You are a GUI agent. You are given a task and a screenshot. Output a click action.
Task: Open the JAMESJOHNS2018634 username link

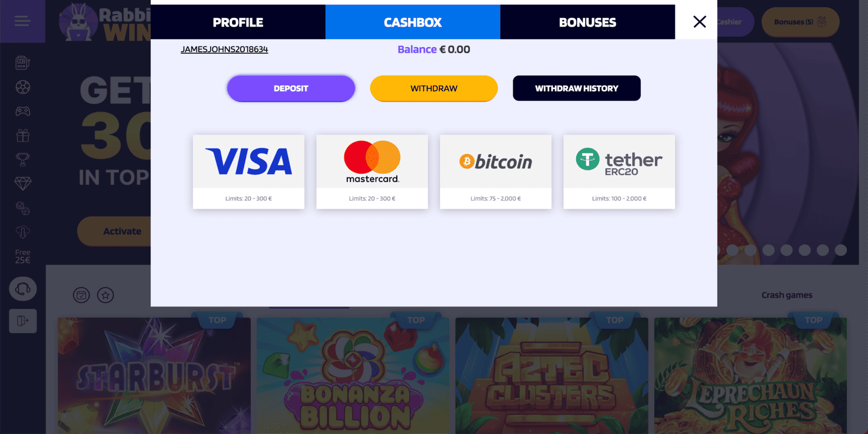(224, 49)
